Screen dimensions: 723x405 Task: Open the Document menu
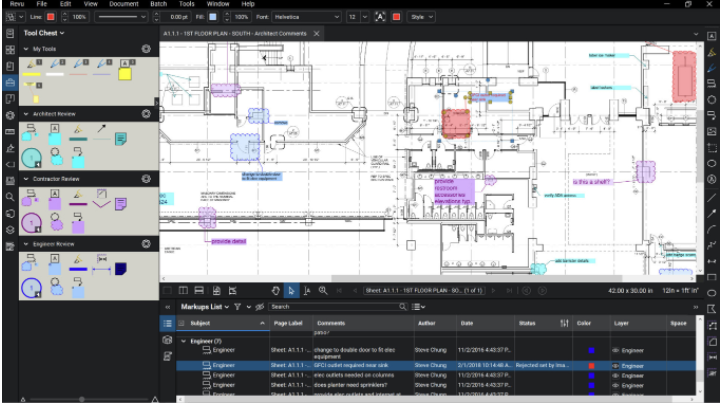pos(124,4)
